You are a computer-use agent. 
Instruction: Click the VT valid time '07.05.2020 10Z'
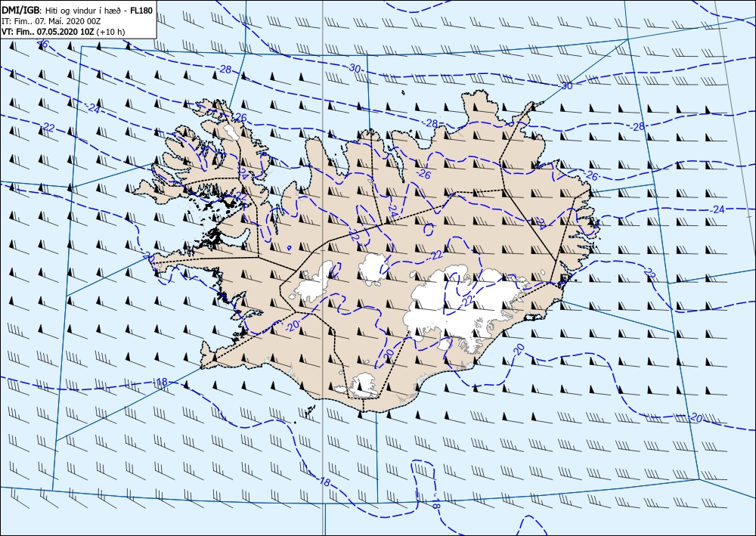tap(67, 33)
